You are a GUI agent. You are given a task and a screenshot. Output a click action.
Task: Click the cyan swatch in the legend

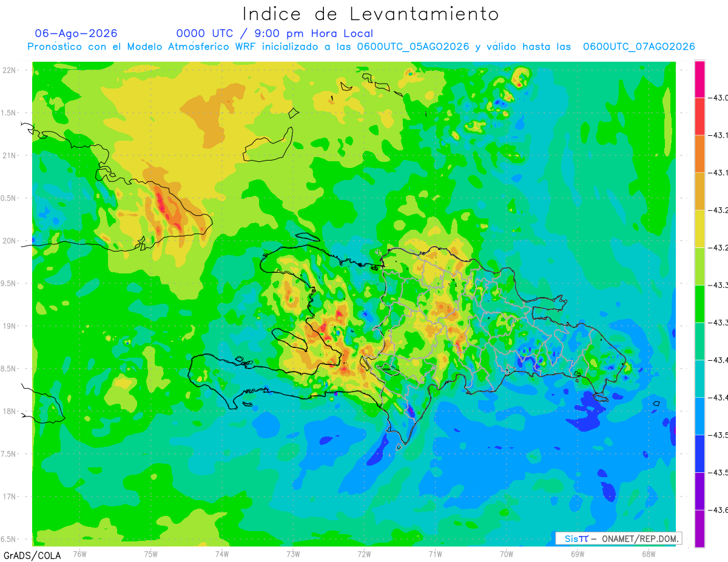699,378
